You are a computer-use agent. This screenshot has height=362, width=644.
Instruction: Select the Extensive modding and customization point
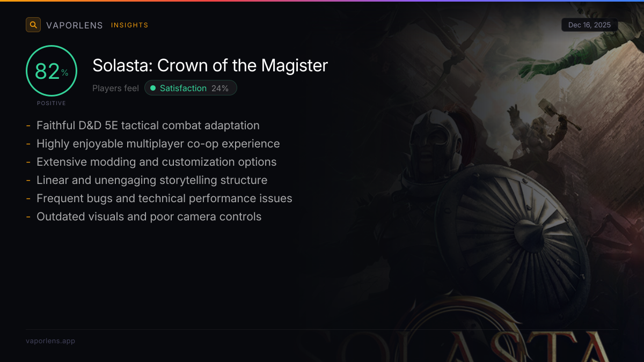pos(156,162)
